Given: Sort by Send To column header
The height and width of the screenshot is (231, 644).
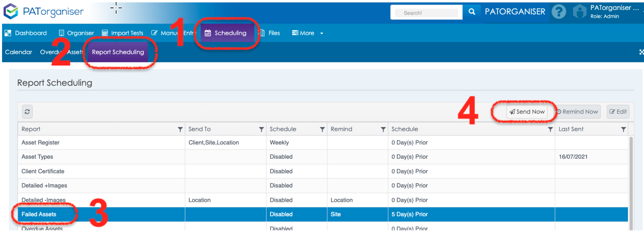Looking at the screenshot, I should click(199, 129).
